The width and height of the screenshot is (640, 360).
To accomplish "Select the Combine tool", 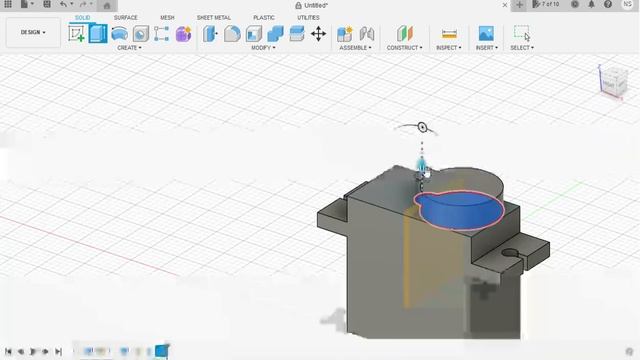I will tap(276, 34).
